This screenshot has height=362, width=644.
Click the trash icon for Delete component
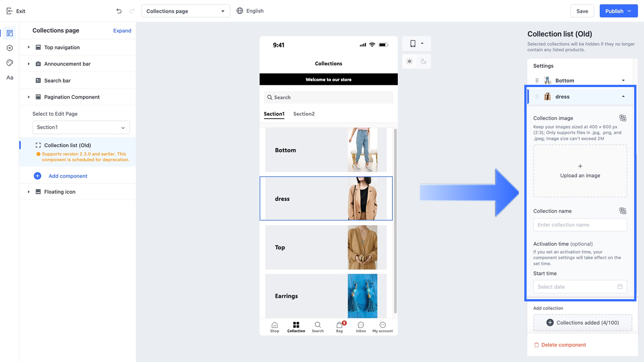(536, 345)
